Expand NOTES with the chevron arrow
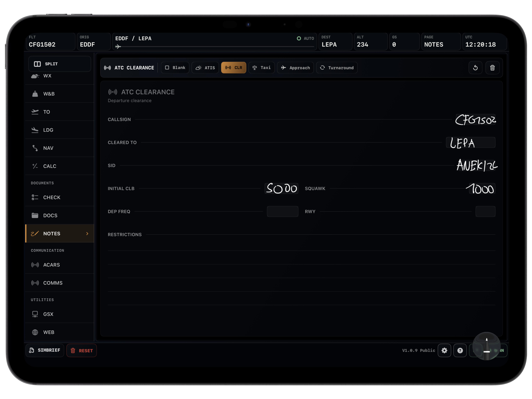532x399 pixels. coord(87,234)
